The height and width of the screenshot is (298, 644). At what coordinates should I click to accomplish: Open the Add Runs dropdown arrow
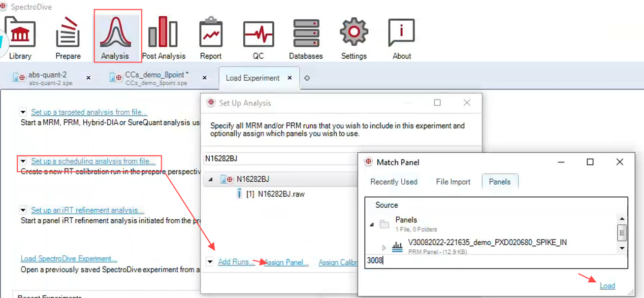click(210, 262)
